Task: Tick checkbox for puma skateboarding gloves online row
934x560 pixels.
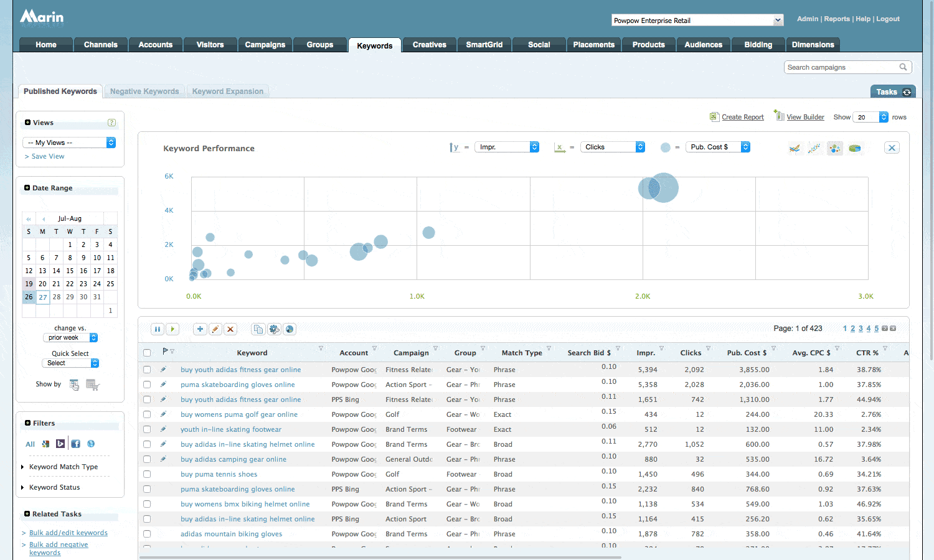Action: click(147, 385)
